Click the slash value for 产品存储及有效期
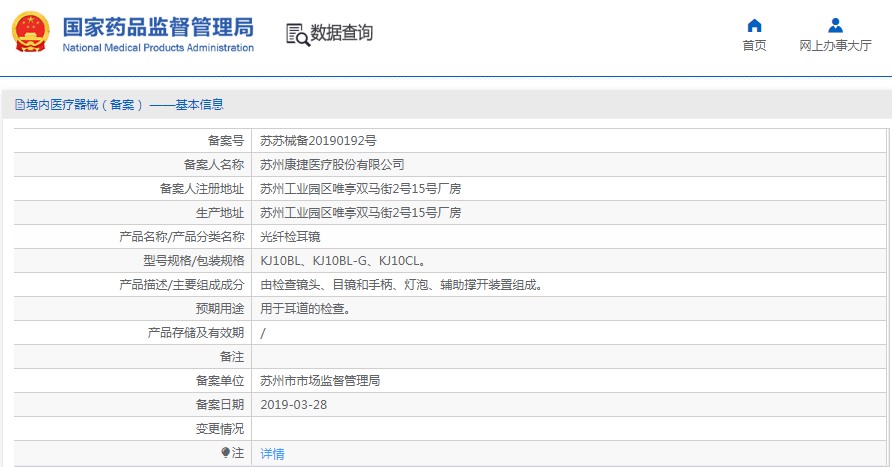 [263, 333]
